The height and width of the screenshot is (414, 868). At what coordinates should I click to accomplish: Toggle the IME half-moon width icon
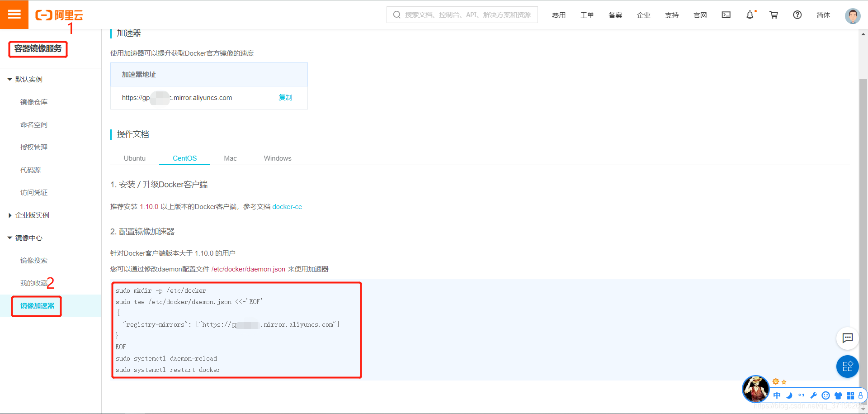click(789, 395)
